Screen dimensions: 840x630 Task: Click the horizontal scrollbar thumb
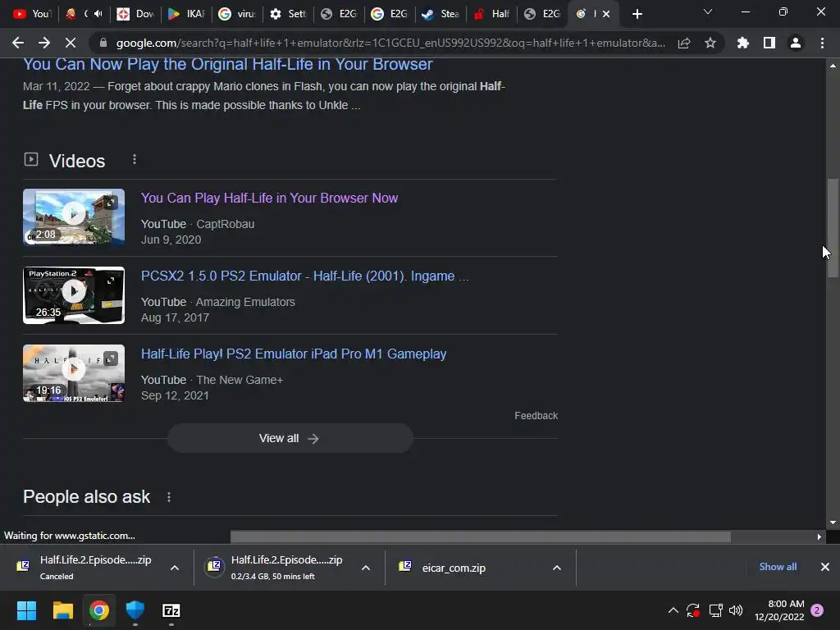point(481,536)
